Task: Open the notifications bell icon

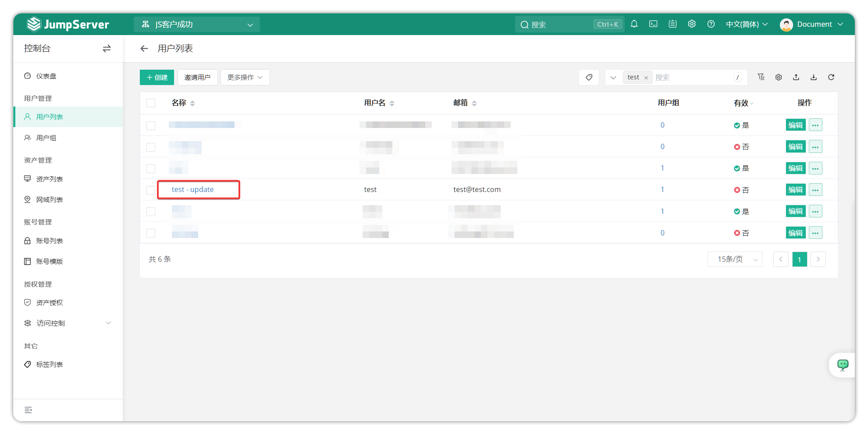Action: tap(634, 24)
